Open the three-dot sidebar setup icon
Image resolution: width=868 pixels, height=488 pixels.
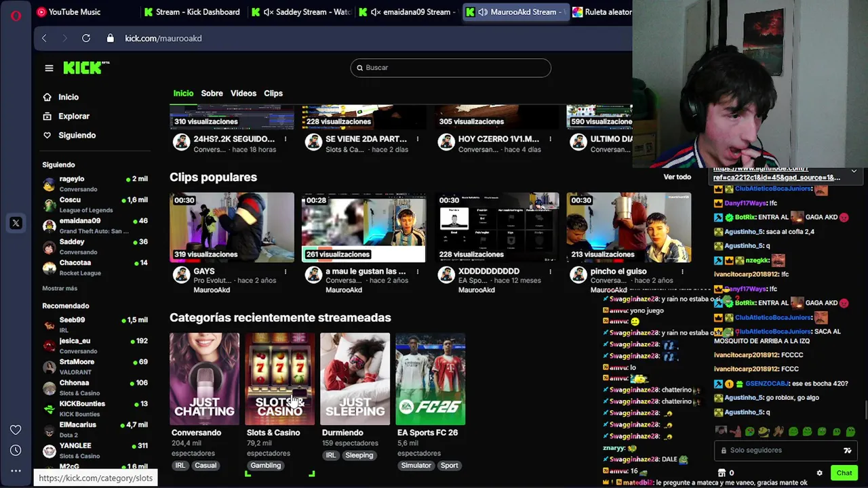pyautogui.click(x=16, y=470)
